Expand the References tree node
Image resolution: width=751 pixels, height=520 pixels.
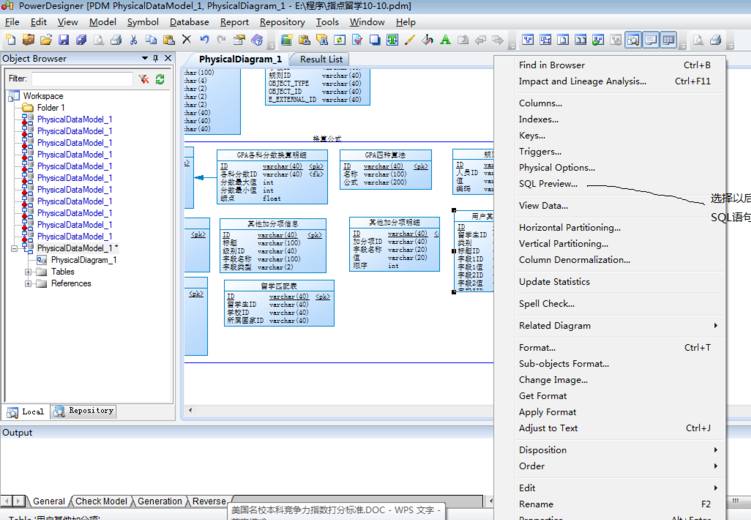(29, 284)
